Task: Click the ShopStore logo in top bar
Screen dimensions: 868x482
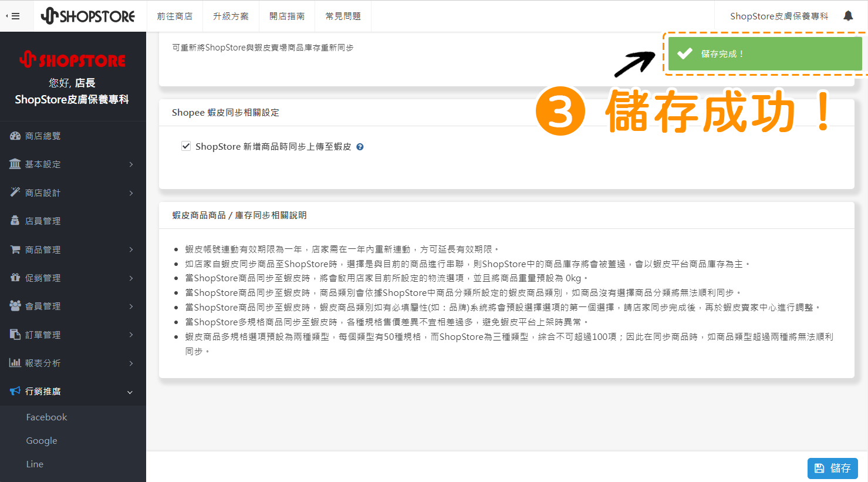Action: 88,16
